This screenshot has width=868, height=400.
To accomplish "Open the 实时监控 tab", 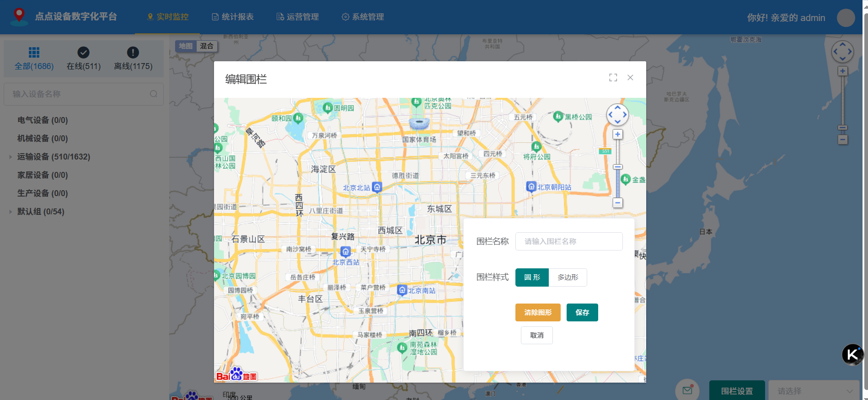I will pyautogui.click(x=168, y=17).
